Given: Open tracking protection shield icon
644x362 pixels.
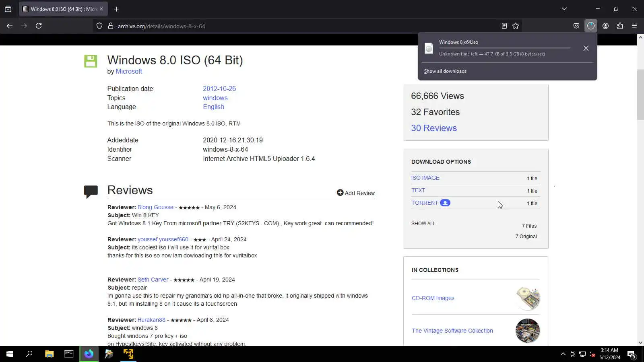Looking at the screenshot, I should click(99, 26).
